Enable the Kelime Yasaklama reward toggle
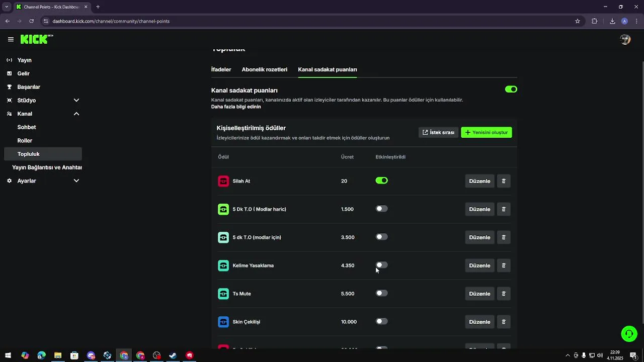 point(381,265)
